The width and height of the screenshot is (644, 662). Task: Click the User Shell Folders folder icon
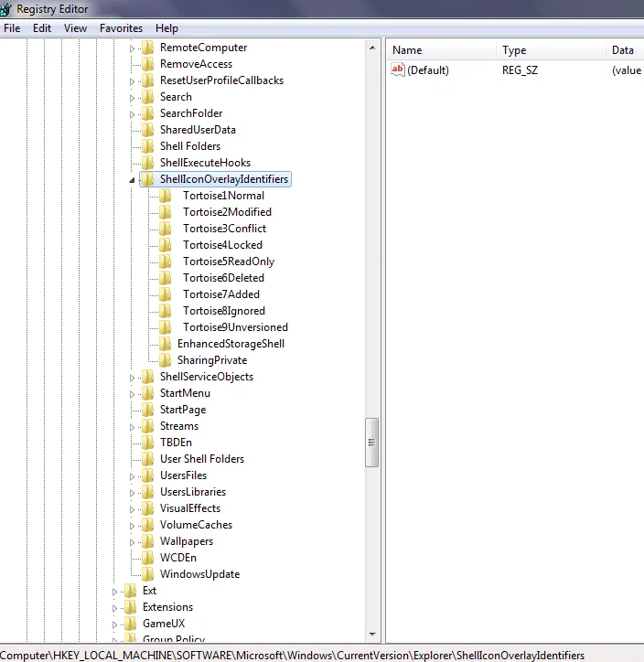(147, 459)
